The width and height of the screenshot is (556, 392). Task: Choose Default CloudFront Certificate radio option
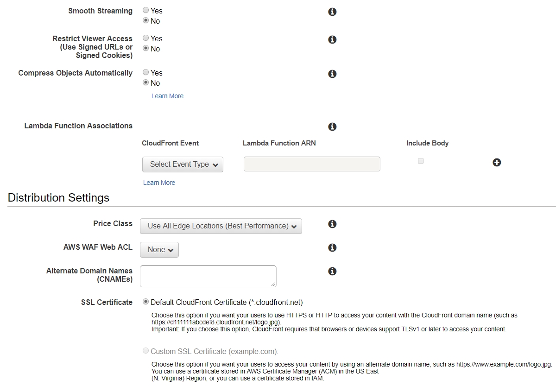point(146,302)
